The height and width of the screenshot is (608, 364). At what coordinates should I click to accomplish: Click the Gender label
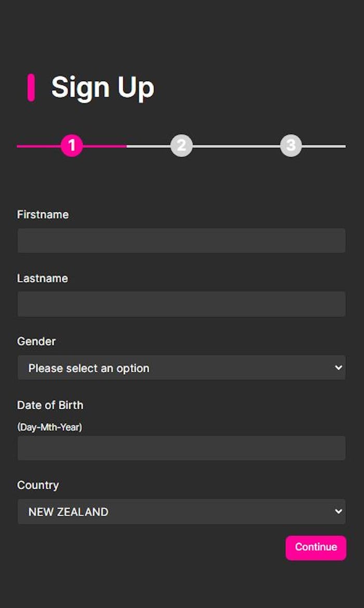[36, 341]
